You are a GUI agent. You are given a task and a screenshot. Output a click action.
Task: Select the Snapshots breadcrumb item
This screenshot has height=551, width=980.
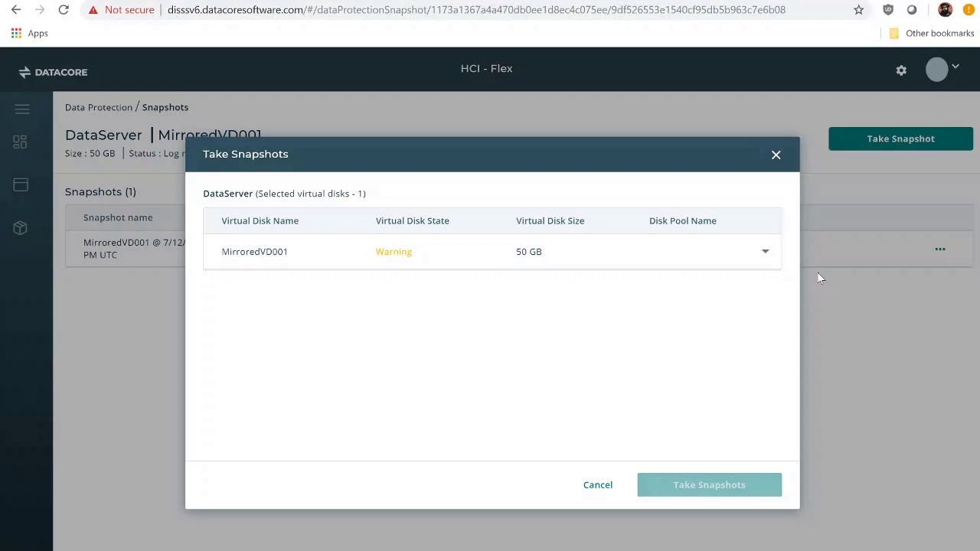(165, 107)
